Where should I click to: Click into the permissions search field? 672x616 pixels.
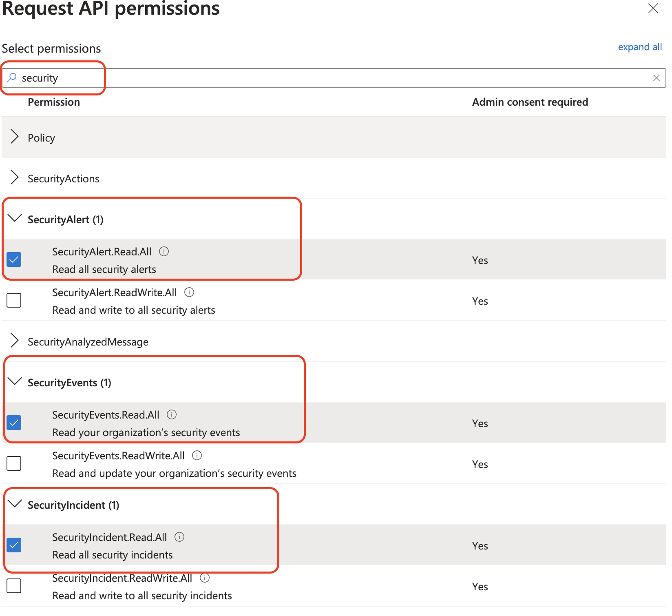(326, 78)
